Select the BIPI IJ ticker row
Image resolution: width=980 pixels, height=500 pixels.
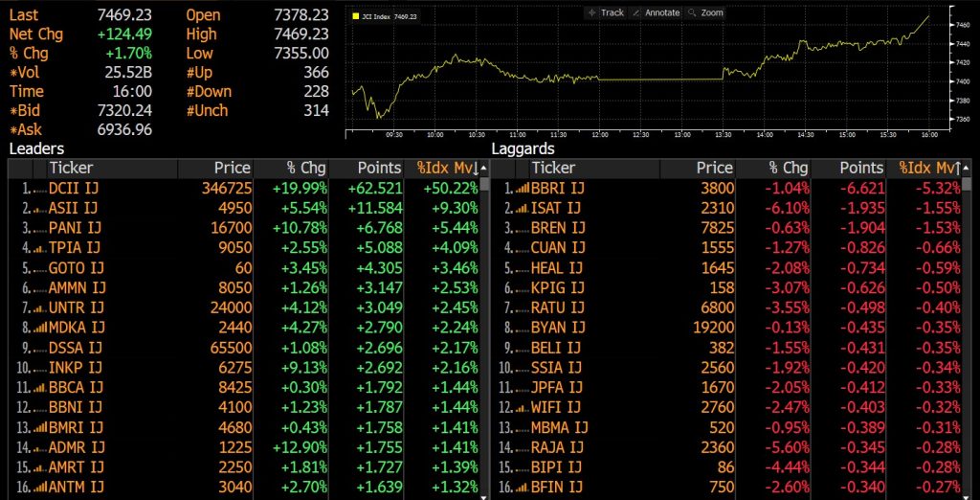727,468
